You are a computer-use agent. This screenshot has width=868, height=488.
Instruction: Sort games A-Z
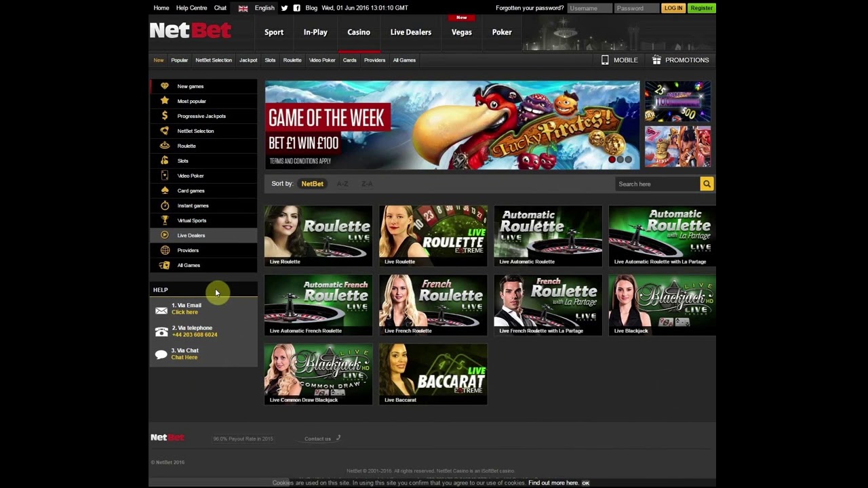[342, 184]
